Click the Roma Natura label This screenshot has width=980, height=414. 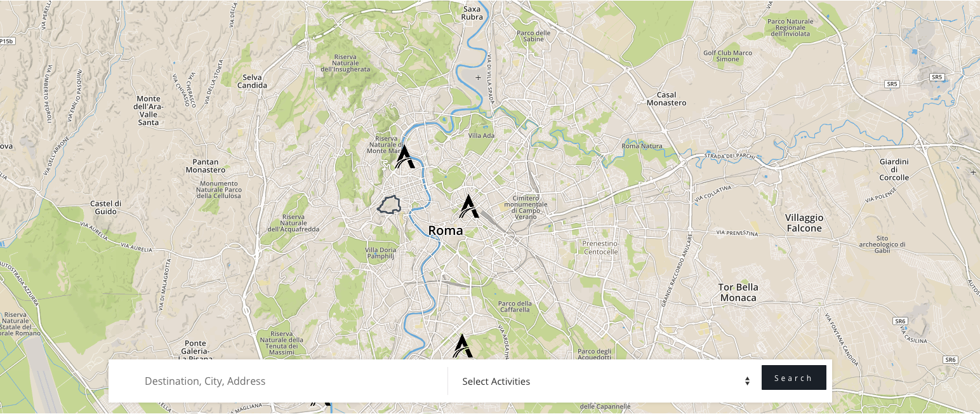tap(642, 146)
